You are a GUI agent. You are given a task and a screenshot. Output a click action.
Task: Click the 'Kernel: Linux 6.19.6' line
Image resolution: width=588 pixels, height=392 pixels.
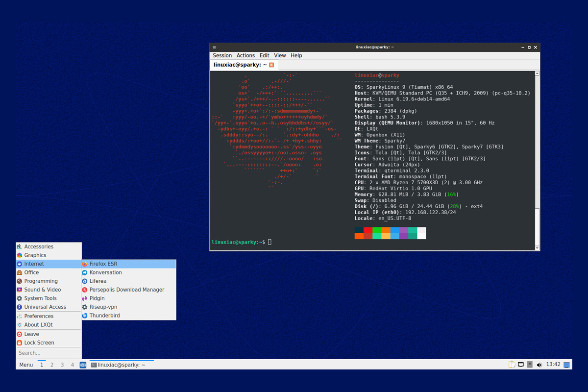click(x=402, y=99)
